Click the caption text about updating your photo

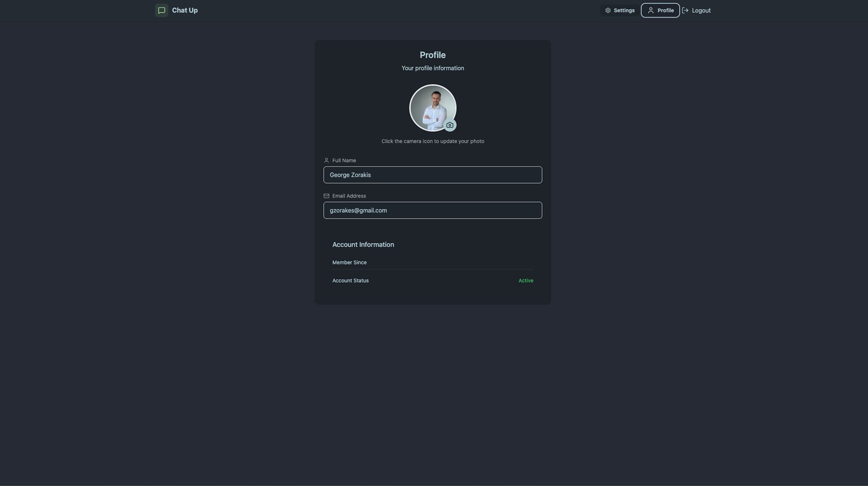(x=432, y=141)
